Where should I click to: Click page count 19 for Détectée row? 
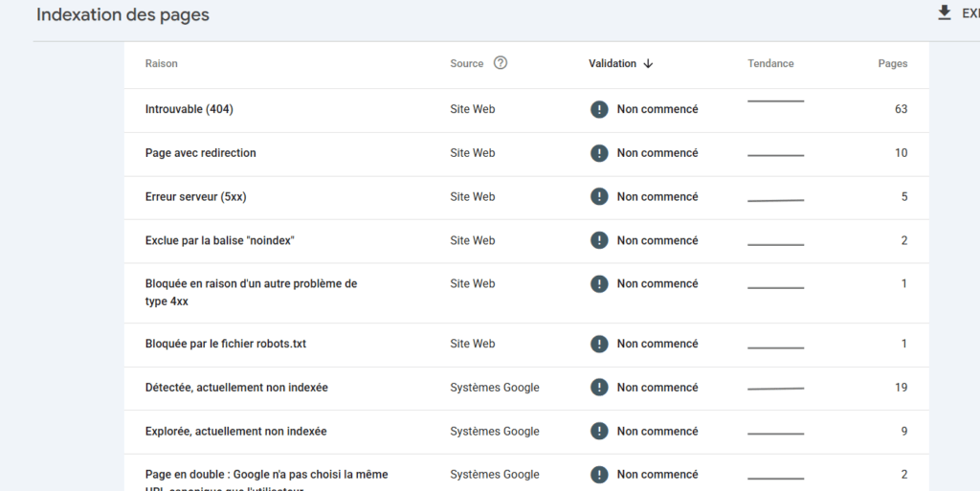901,388
